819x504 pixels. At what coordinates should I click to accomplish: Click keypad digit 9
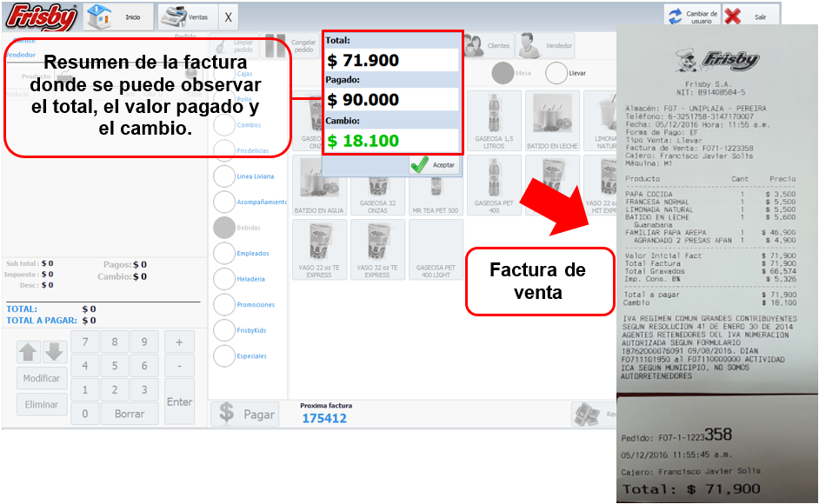point(144,342)
